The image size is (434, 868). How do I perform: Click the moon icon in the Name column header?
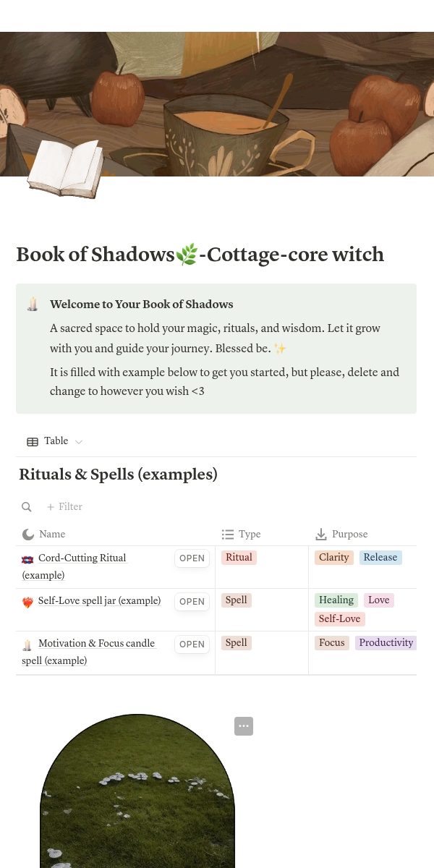point(28,535)
